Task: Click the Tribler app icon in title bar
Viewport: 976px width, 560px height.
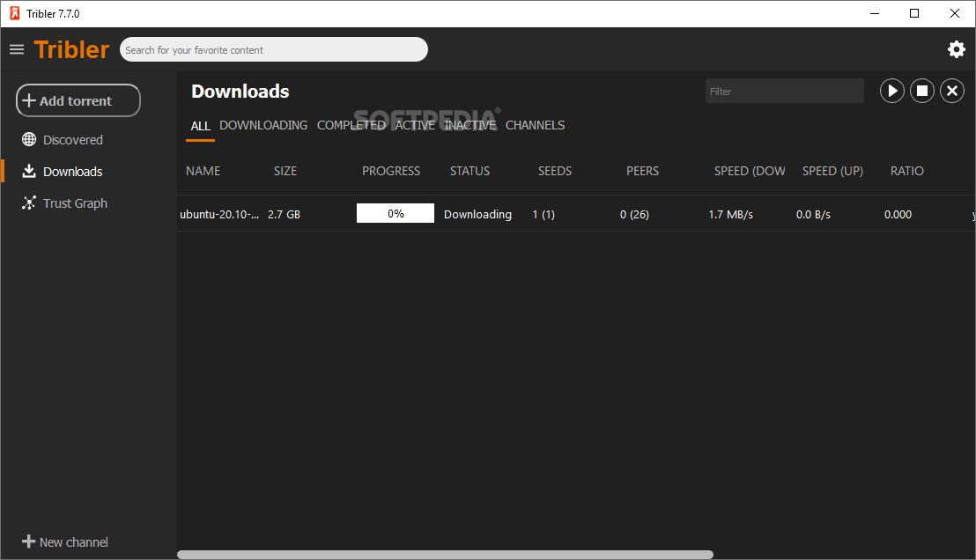Action: (x=14, y=13)
